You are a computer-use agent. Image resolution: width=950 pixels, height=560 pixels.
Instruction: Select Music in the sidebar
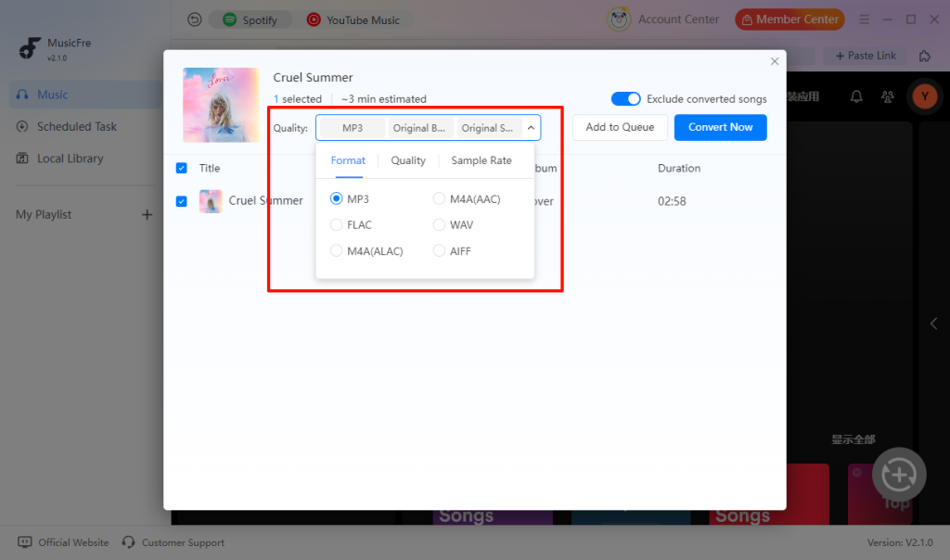(x=86, y=95)
